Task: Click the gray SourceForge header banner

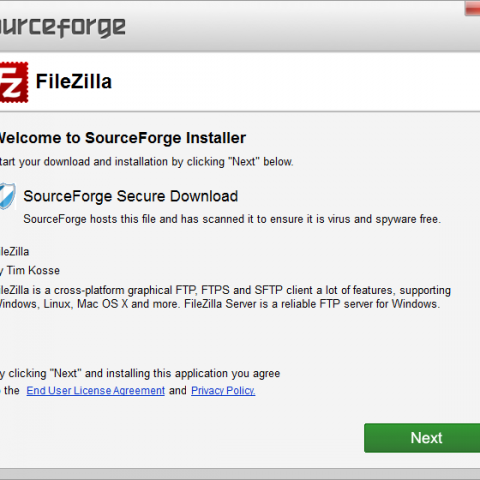Action: coord(240,26)
